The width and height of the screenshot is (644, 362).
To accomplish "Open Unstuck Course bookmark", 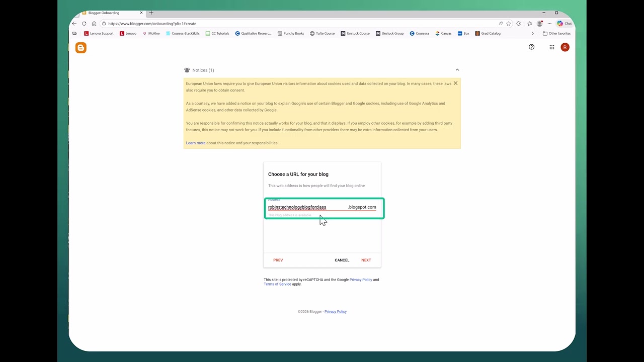I will [355, 34].
